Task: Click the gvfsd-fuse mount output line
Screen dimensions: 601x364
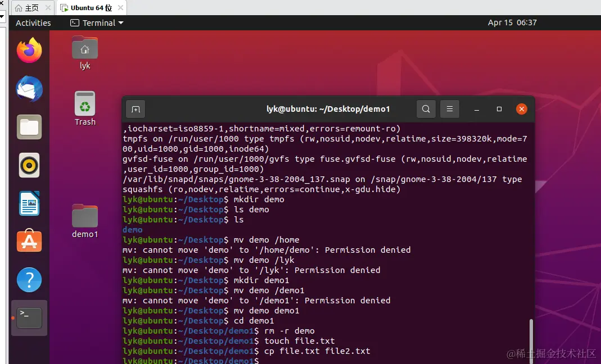Action: [x=325, y=164]
